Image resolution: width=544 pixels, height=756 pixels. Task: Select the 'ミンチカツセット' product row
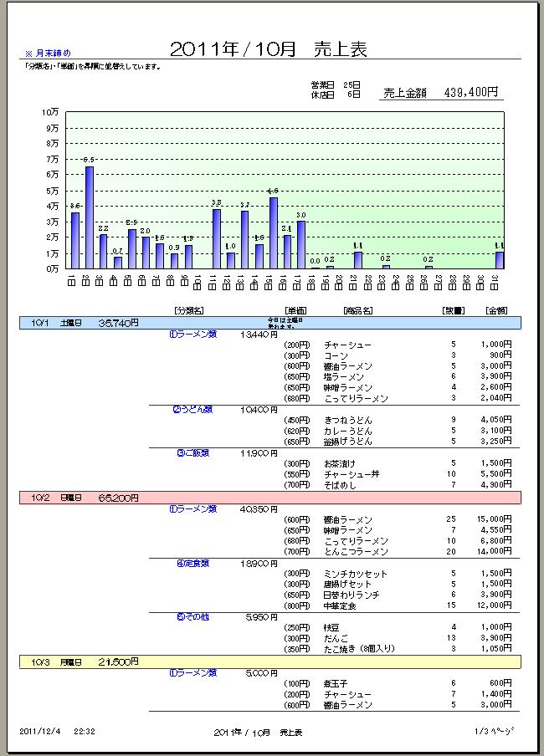click(x=398, y=574)
